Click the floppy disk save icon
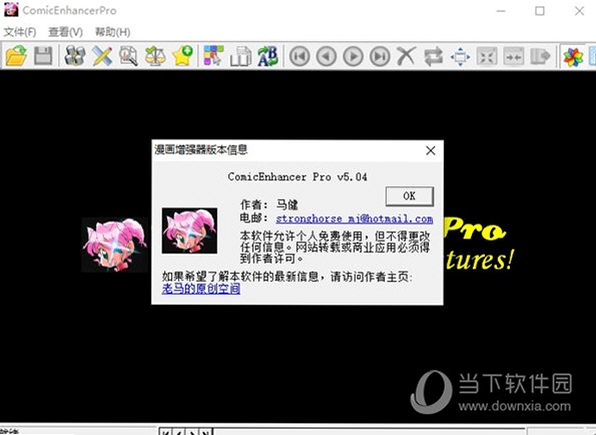This screenshot has height=435, width=596. (x=43, y=56)
